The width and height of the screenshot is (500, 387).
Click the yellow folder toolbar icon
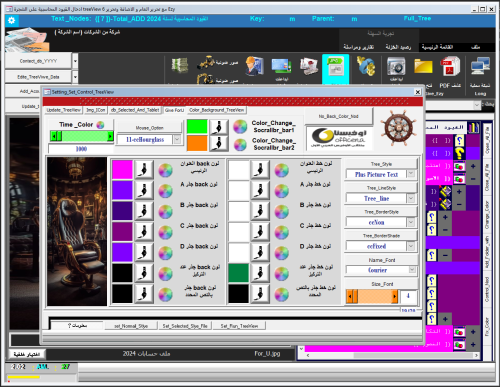coord(423,66)
